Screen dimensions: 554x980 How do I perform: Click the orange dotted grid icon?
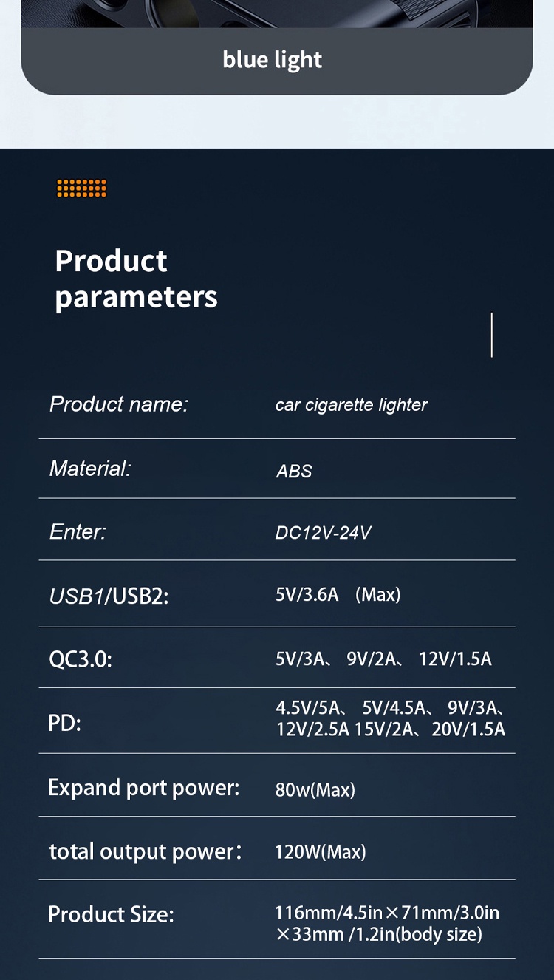tap(81, 188)
